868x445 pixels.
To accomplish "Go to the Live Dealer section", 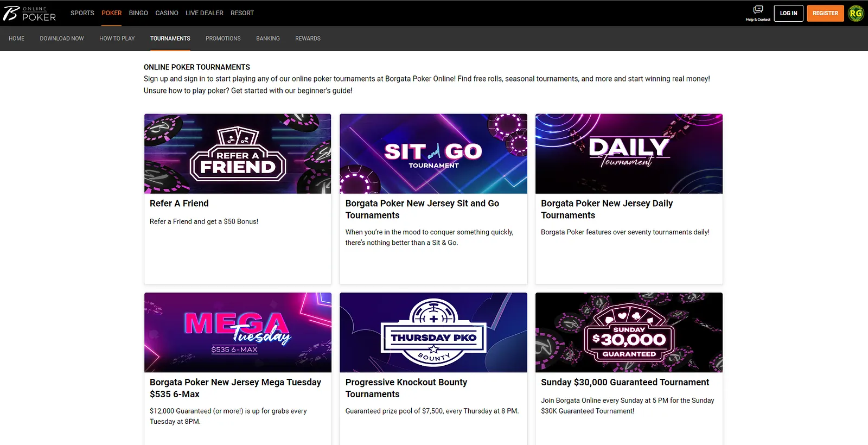I will coord(204,13).
